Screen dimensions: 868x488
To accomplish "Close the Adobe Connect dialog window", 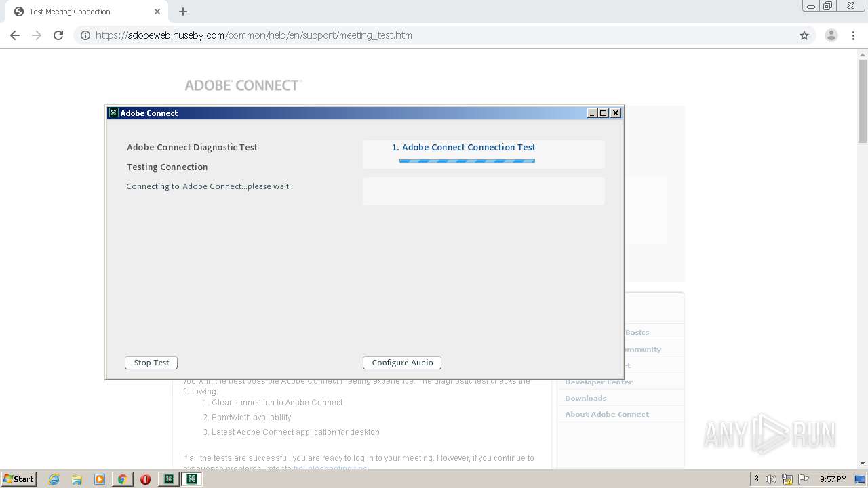I will (616, 113).
